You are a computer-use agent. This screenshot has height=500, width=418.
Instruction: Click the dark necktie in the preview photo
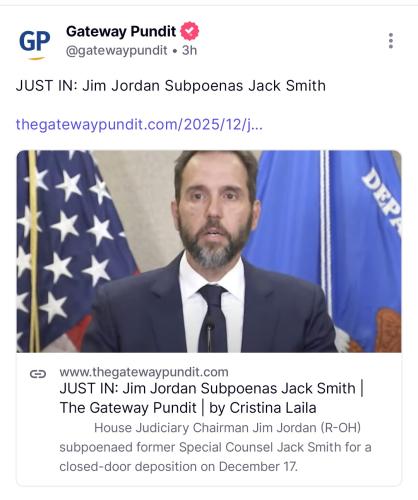(213, 318)
